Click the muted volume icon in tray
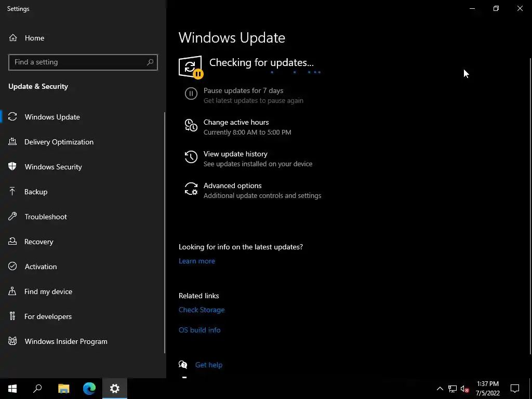Viewport: 532px width, 399px height. (x=465, y=389)
